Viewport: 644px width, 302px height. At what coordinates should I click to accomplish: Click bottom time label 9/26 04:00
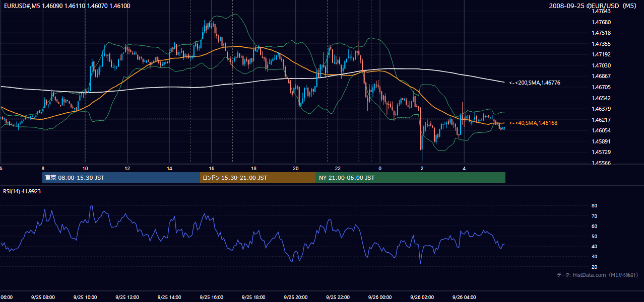(464, 297)
